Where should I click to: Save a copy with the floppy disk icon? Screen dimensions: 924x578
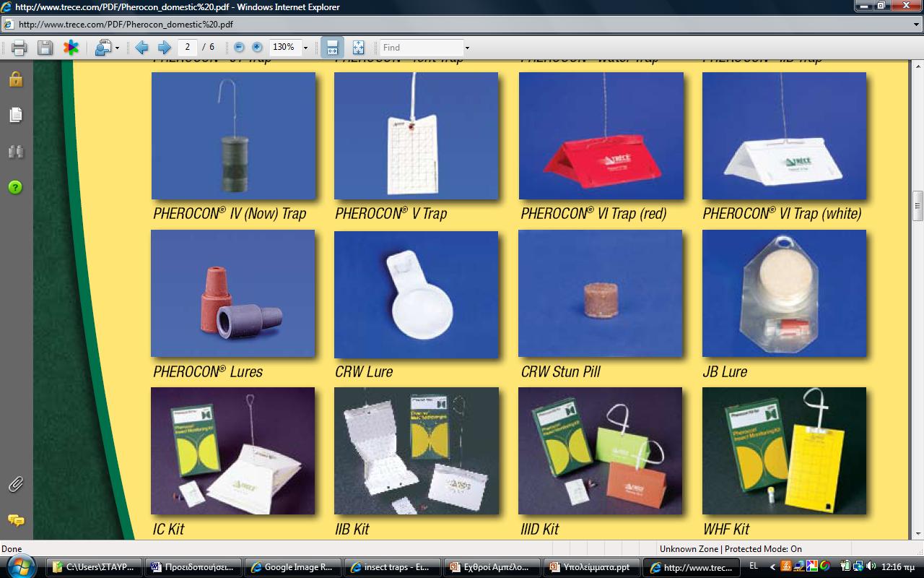pyautogui.click(x=45, y=48)
